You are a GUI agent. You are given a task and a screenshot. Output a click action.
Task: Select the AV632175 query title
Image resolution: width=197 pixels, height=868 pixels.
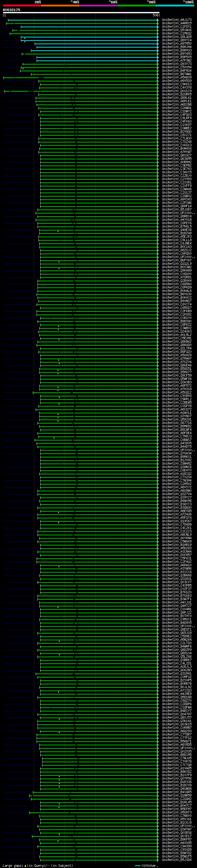[x=11, y=10]
